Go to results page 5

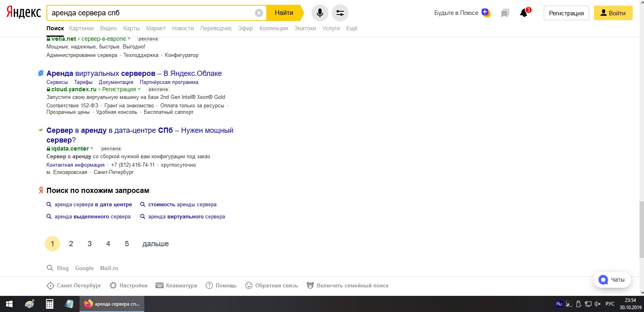[127, 244]
